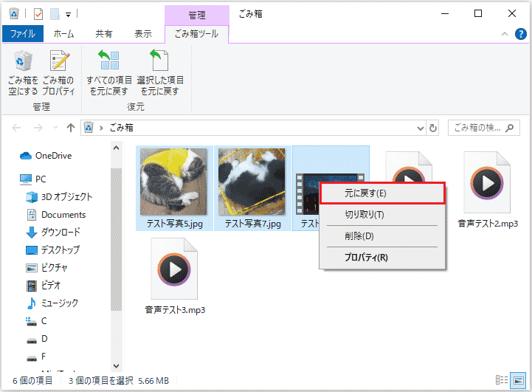Switch to the 表示 ribbon tab
This screenshot has height=392, width=532.
[x=142, y=34]
